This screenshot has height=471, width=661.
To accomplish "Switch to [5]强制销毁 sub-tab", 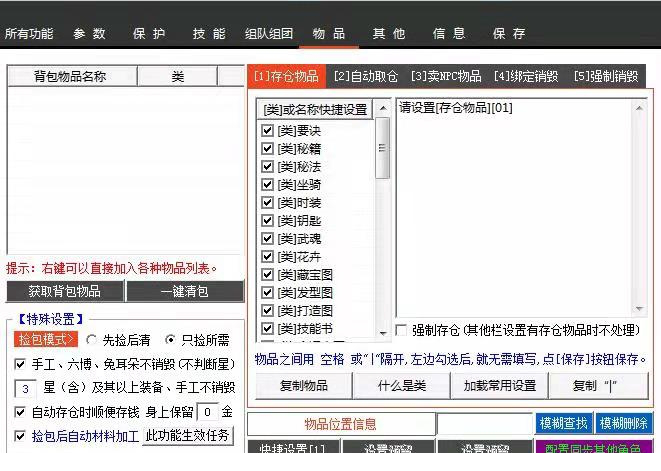I will pos(606,76).
